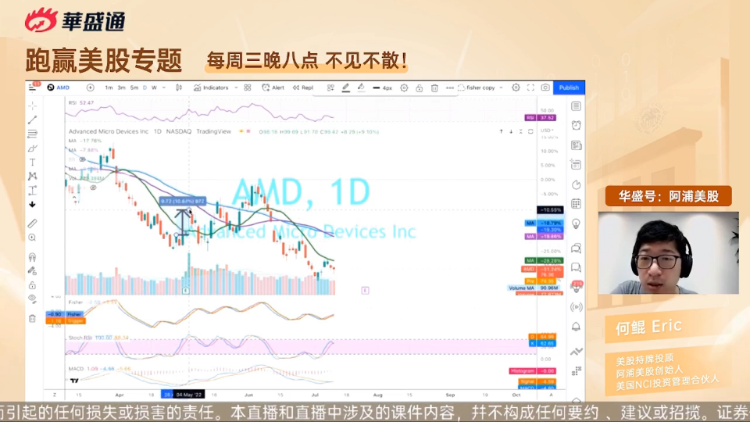Toggle stay in drawing mode

tap(33, 271)
